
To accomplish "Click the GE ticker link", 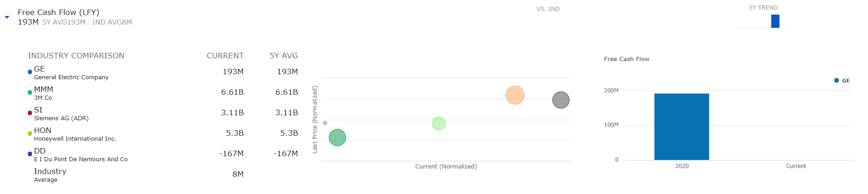I will coord(39,69).
